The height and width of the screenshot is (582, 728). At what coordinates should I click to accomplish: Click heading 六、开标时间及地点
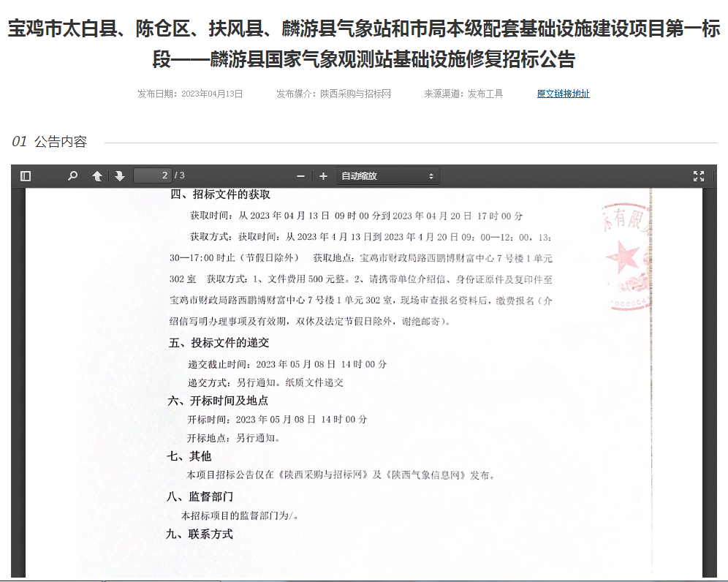218,401
